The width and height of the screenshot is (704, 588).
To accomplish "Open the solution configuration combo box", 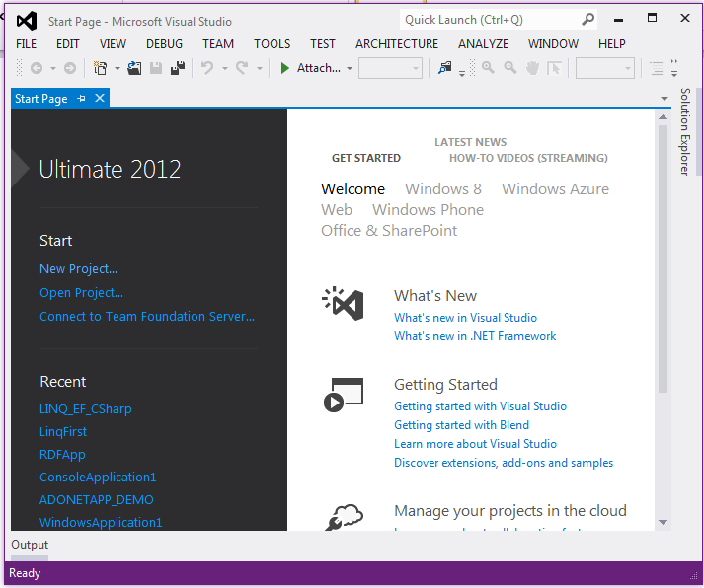I will tap(390, 68).
